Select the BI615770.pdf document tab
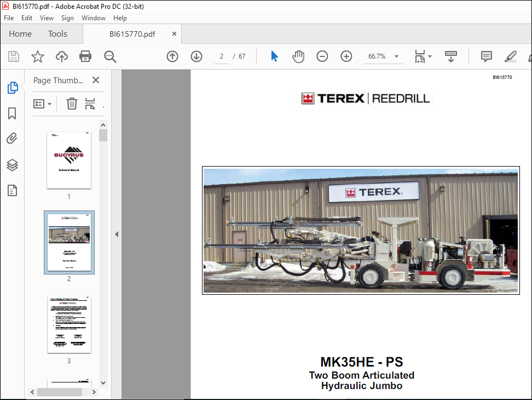 [x=132, y=34]
